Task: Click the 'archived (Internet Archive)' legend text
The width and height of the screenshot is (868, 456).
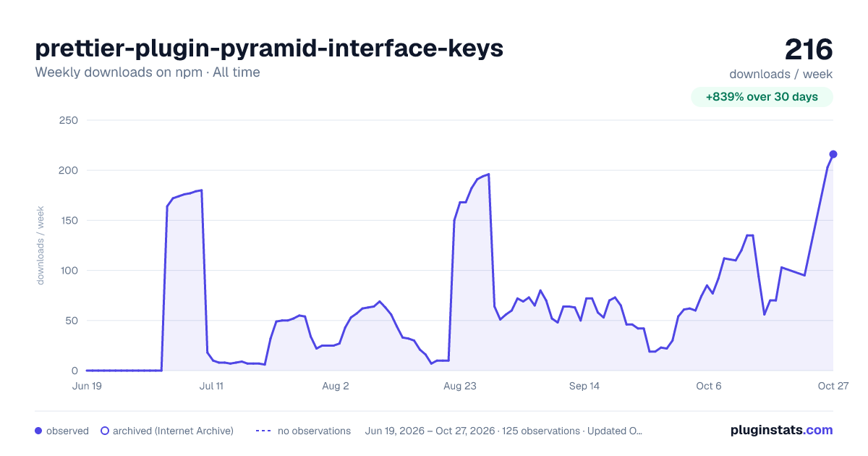Action: [173, 431]
